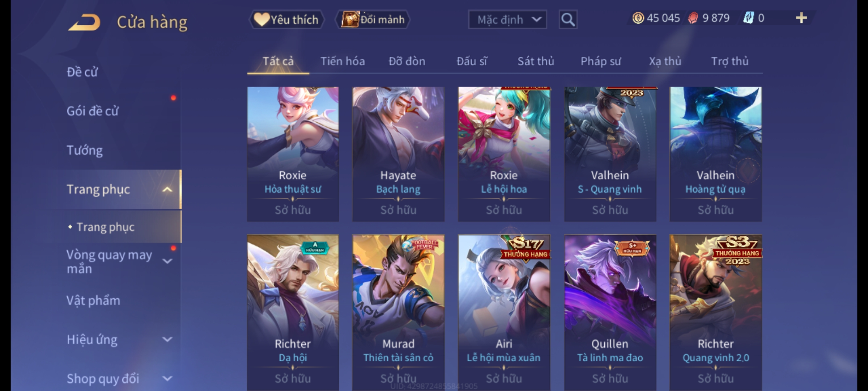Switch to the Tiến hóa tab

[x=342, y=61]
